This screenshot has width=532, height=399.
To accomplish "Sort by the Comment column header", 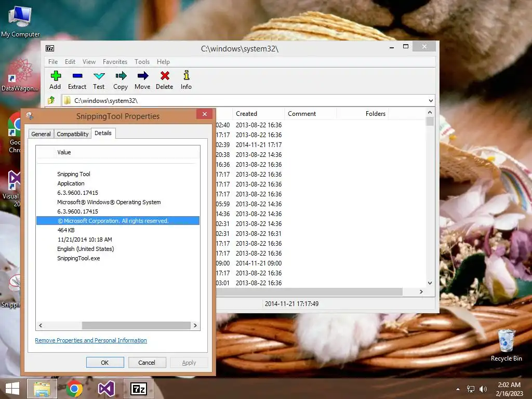I will click(311, 114).
